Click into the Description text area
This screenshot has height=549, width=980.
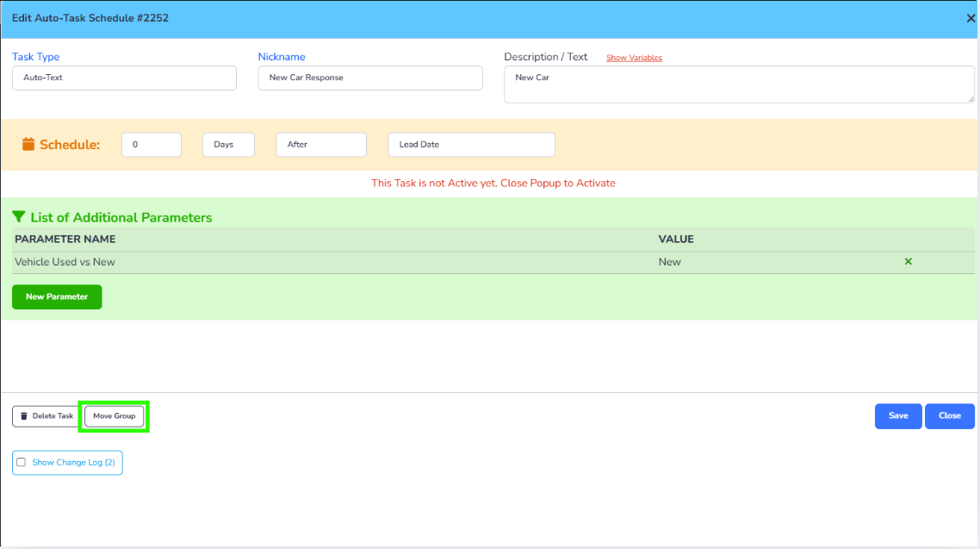(x=739, y=84)
